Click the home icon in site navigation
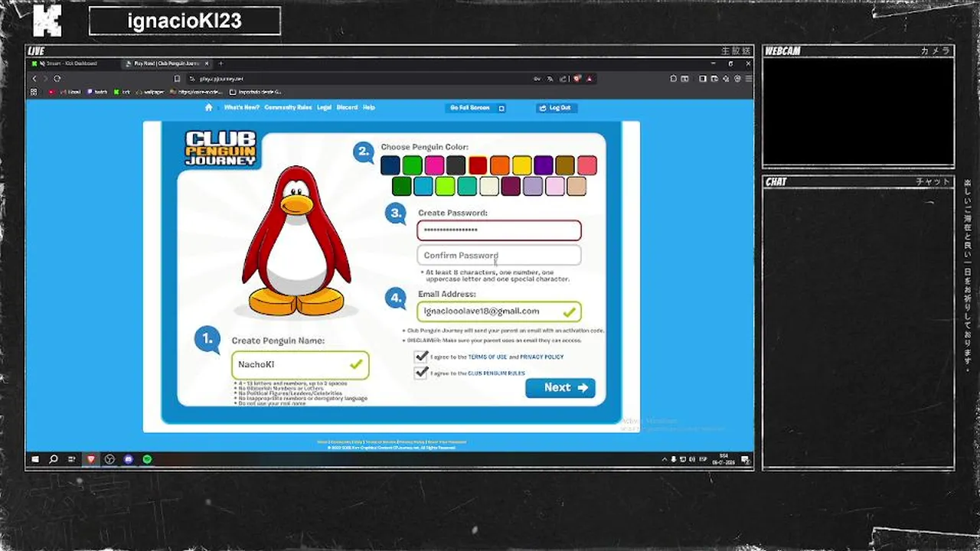980x551 pixels. click(x=208, y=108)
